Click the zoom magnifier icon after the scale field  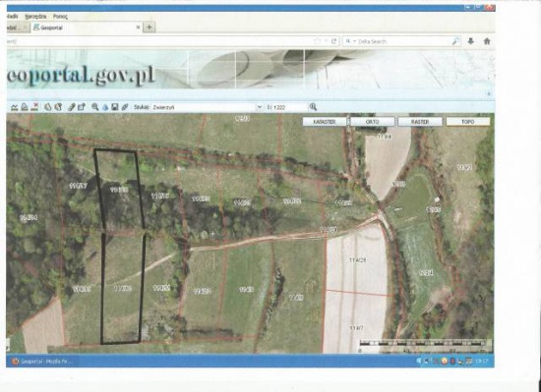313,107
